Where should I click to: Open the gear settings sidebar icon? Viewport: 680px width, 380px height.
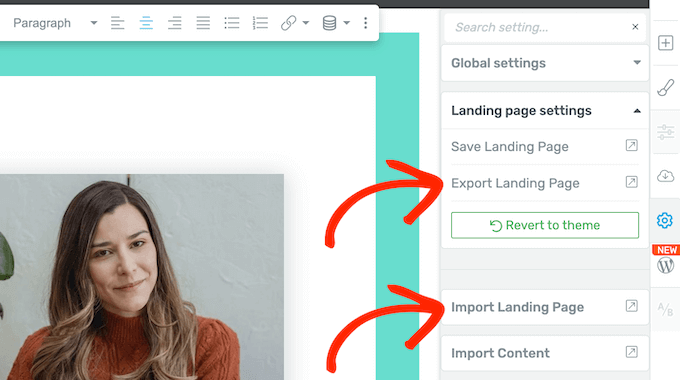point(664,220)
